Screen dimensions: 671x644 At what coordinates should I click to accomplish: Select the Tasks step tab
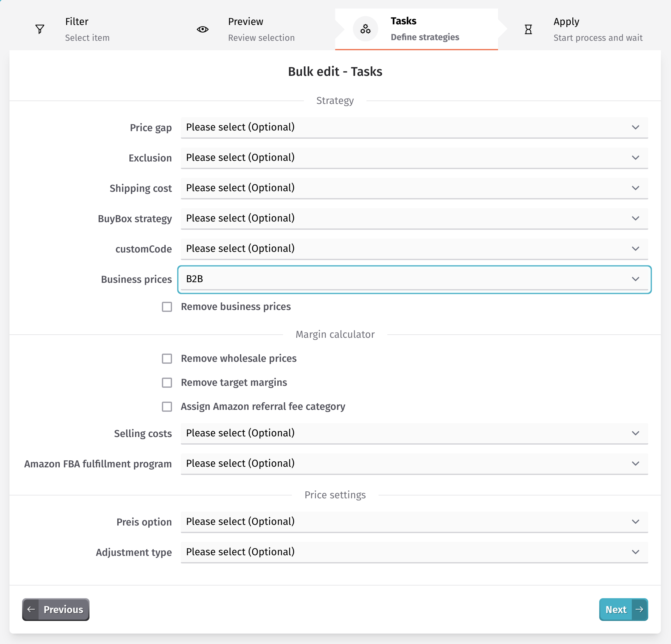pyautogui.click(x=416, y=29)
